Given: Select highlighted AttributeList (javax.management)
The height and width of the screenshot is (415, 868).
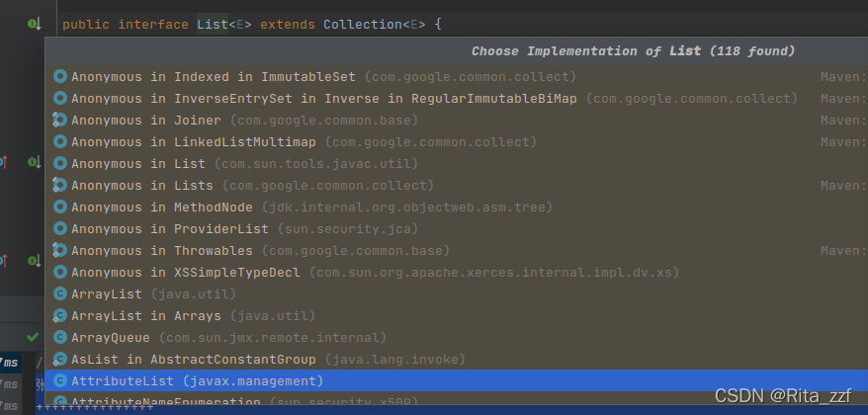Looking at the screenshot, I should tap(456, 381).
